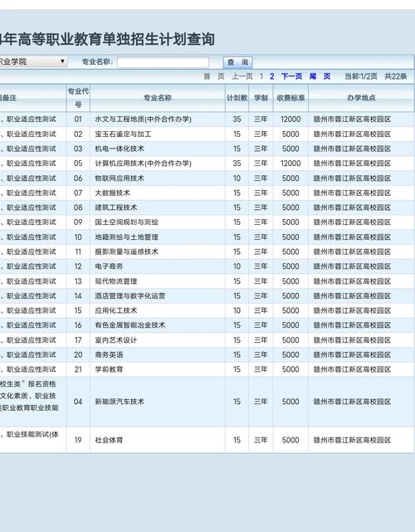415x532 pixels.
Task: Click the 专业名称 column header
Action: (x=158, y=98)
